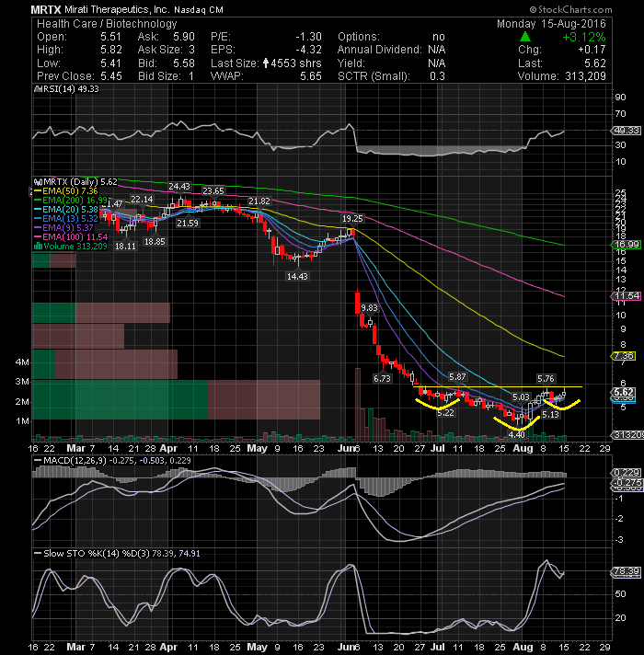This screenshot has height=655, width=644.
Task: Click the EMA(50) 7.36 legend entry
Action: (x=66, y=191)
